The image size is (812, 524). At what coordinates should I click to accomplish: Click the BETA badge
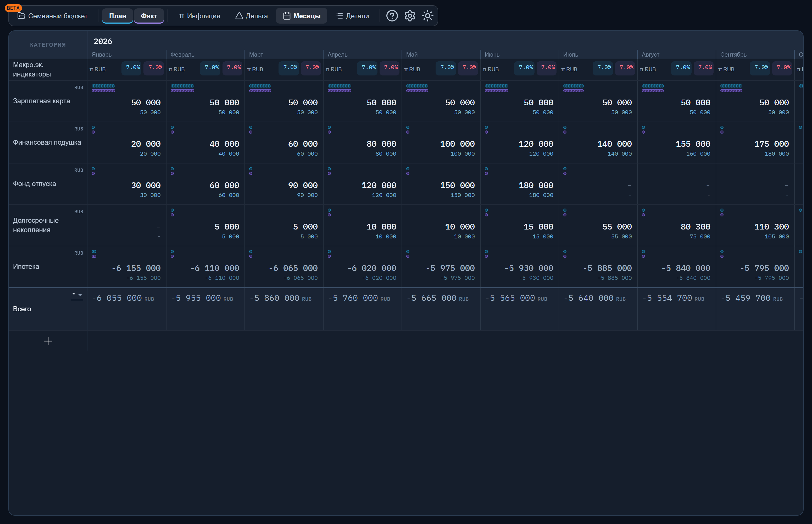point(13,8)
